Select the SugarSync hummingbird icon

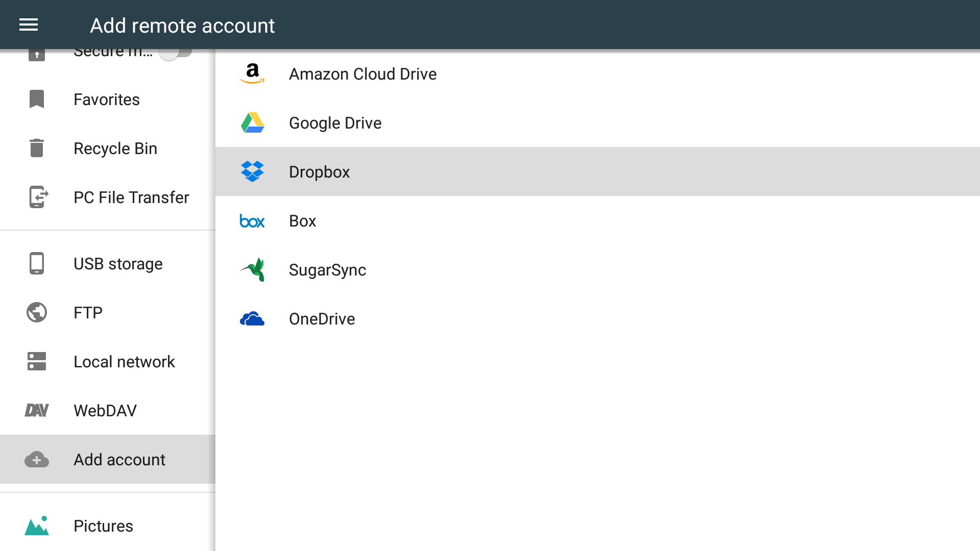(x=252, y=269)
